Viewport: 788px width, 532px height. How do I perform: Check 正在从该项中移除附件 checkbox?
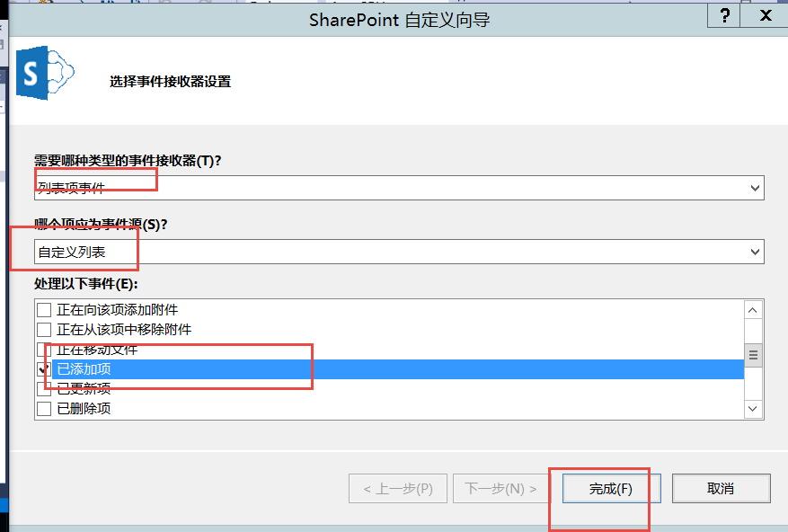tap(44, 330)
